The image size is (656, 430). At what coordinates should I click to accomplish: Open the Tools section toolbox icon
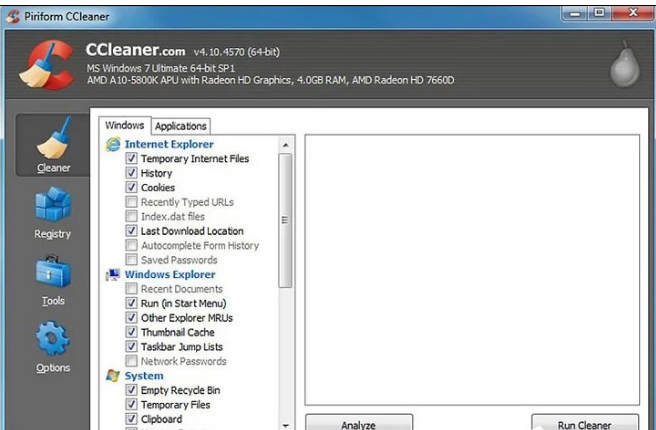(53, 272)
